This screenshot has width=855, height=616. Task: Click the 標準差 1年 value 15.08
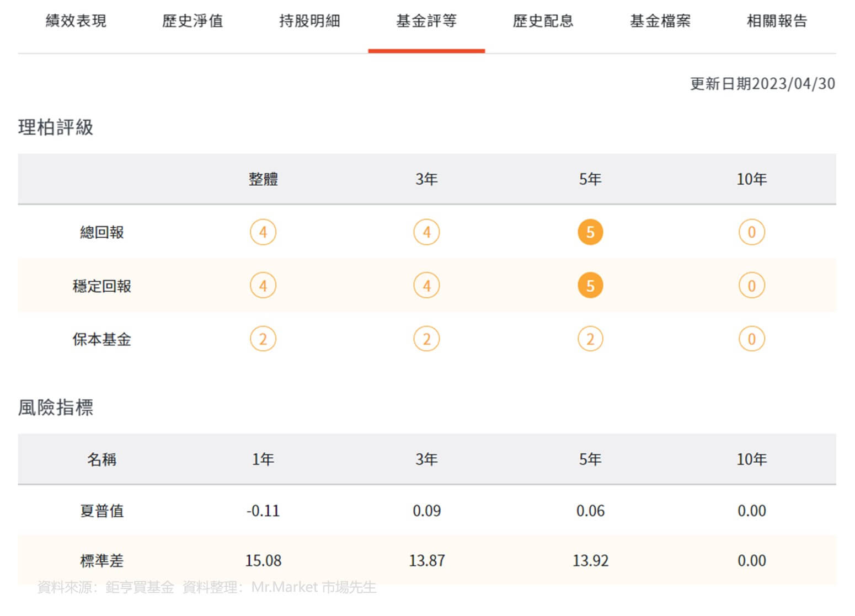[263, 561]
